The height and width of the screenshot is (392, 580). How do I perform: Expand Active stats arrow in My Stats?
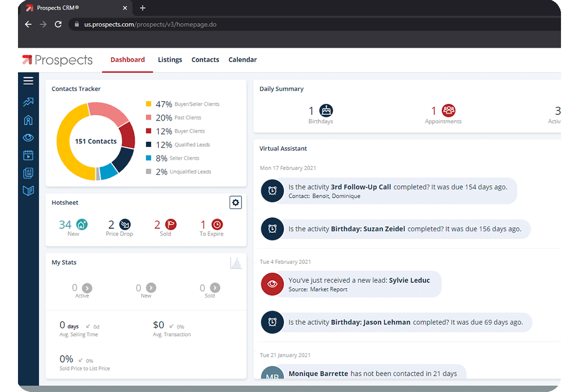[87, 288]
